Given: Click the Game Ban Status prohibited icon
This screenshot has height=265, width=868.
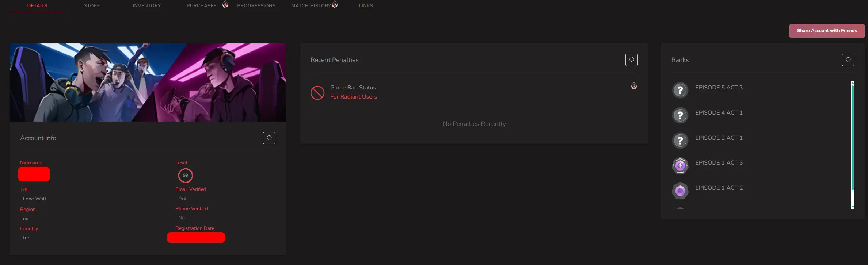Looking at the screenshot, I should [x=317, y=93].
